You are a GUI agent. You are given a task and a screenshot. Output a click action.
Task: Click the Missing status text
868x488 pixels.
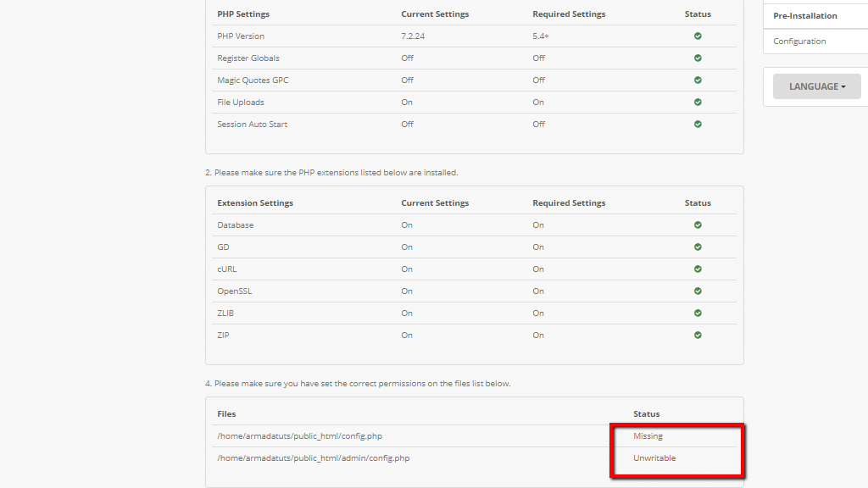648,436
